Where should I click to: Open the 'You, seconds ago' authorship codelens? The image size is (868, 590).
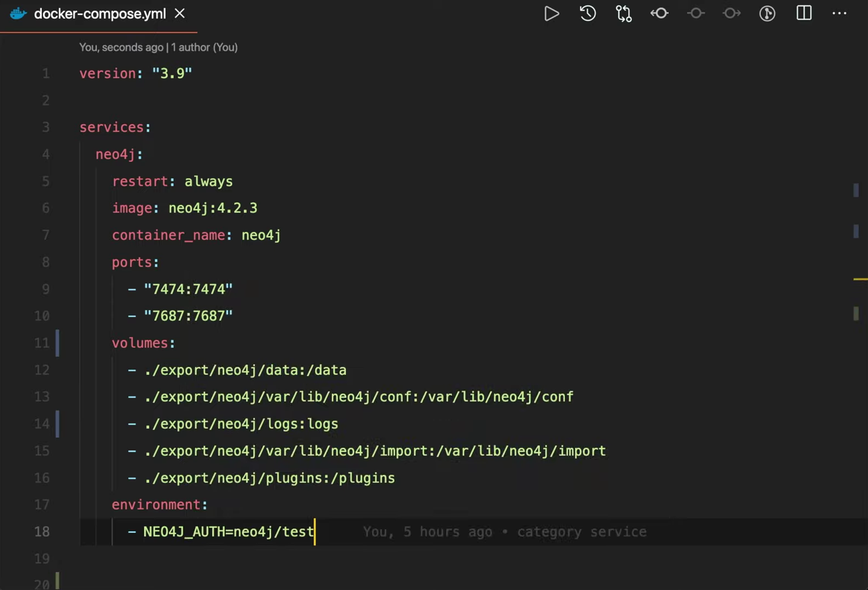pos(159,48)
